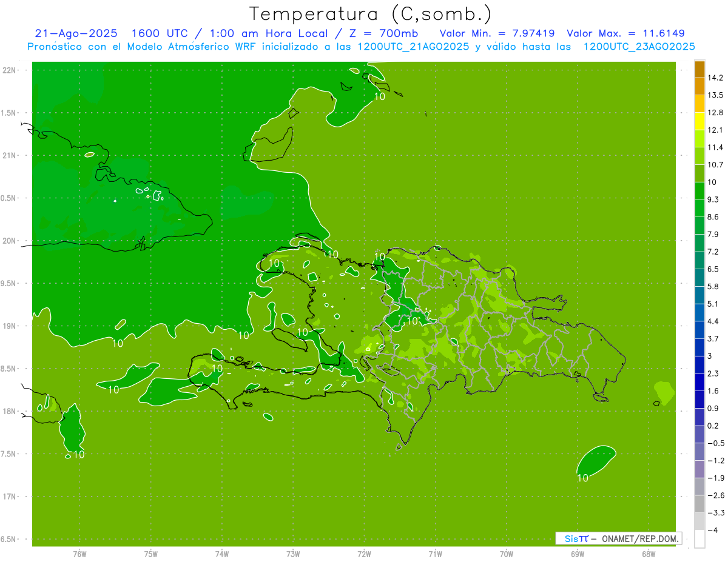Pick the olive-green colorbar swatch between 10 and 10.7
728x562 pixels.
(699, 173)
